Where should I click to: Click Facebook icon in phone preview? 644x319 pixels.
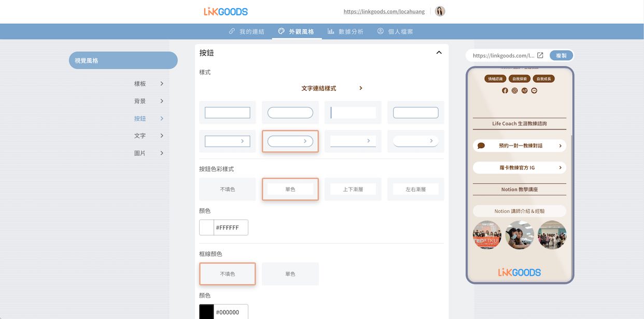pyautogui.click(x=505, y=91)
